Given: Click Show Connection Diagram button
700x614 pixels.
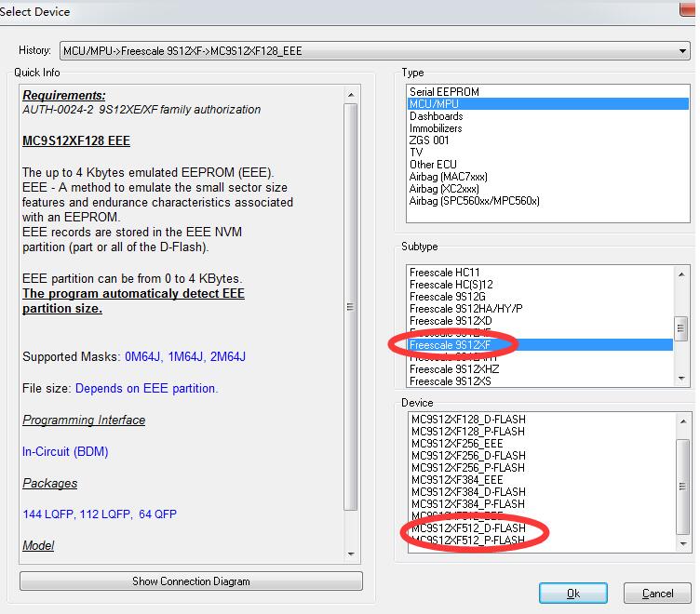Looking at the screenshot, I should [191, 581].
